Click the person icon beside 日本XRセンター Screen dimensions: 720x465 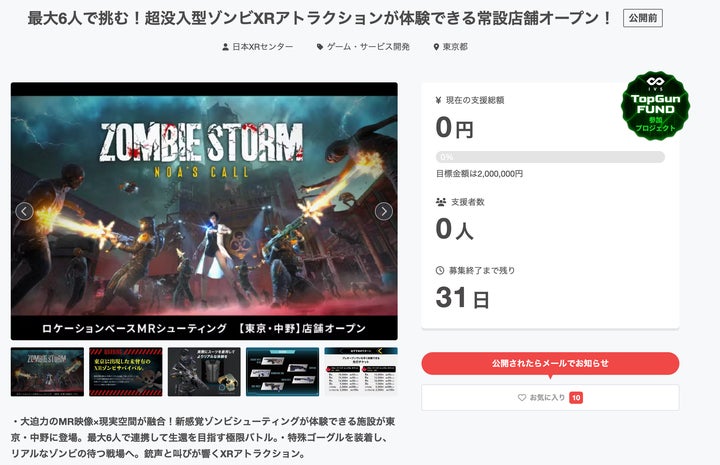pyautogui.click(x=225, y=47)
